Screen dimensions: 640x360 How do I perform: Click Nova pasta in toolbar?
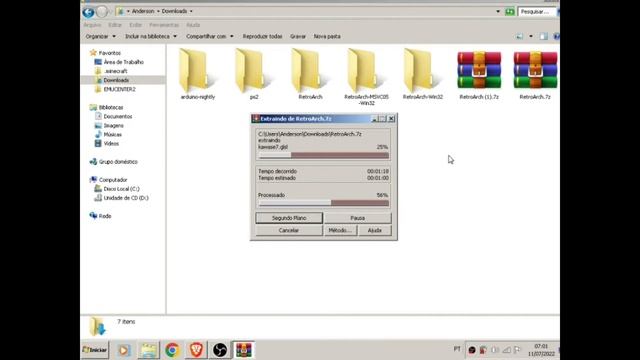pyautogui.click(x=327, y=36)
